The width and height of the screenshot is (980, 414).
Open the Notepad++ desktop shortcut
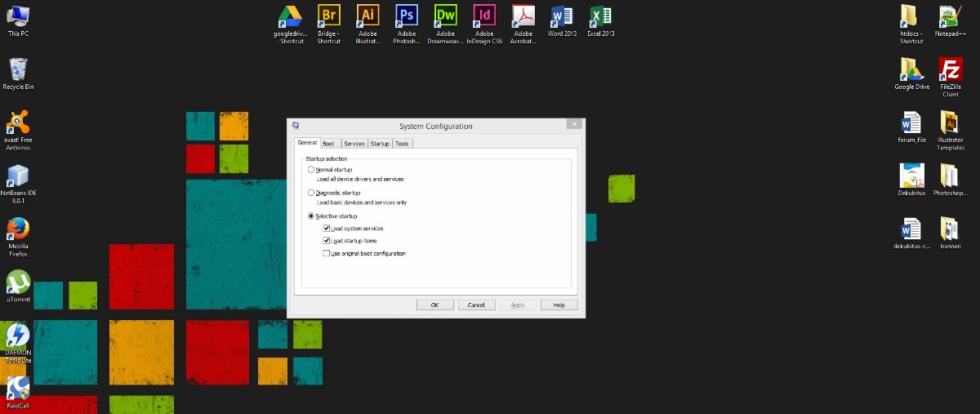coord(950,18)
